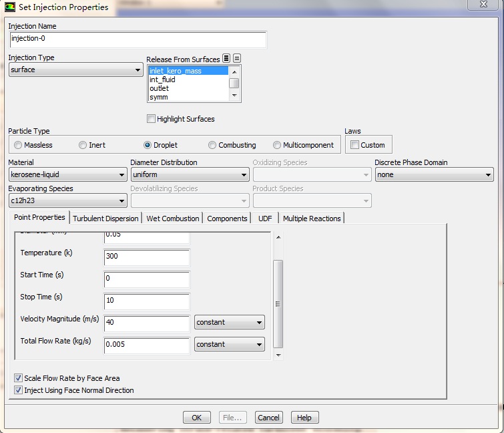Click the Point Properties vertical scrollbar
The height and width of the screenshot is (433, 504).
(x=278, y=304)
